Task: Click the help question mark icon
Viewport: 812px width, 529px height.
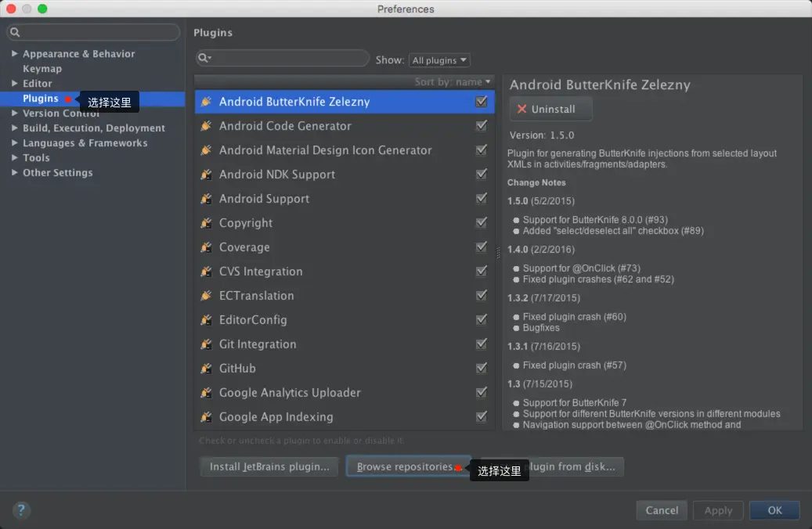Action: [21, 510]
